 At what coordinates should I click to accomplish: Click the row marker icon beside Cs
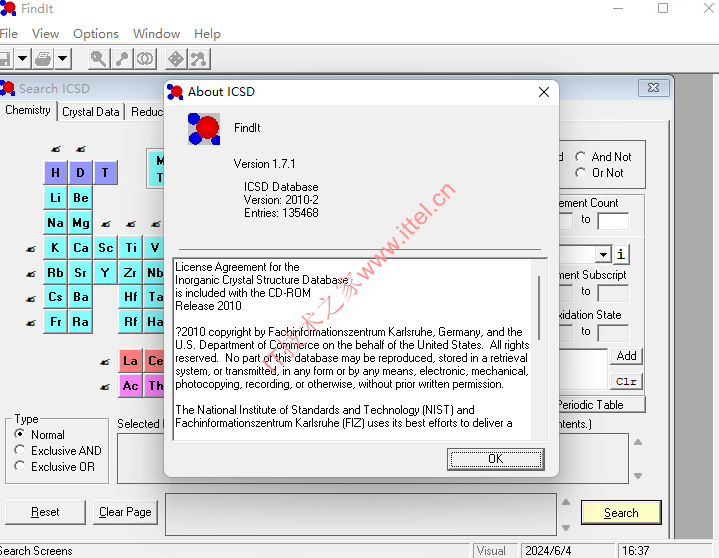[31, 298]
